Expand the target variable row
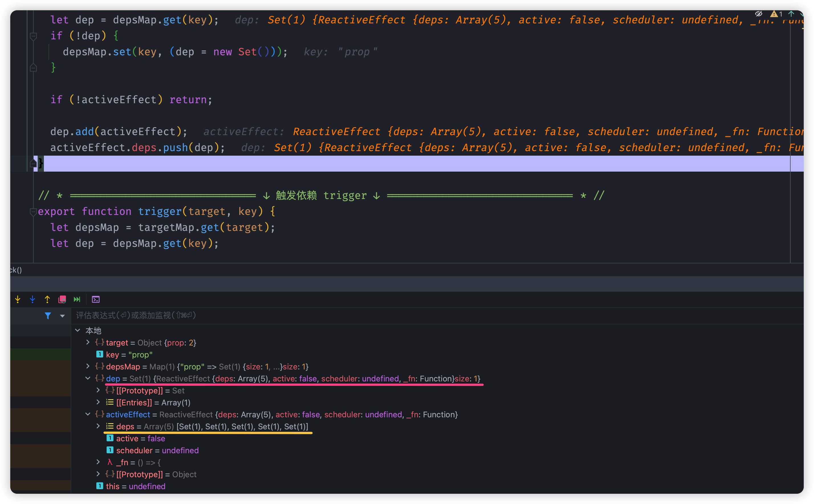This screenshot has height=504, width=814. pyautogui.click(x=87, y=342)
